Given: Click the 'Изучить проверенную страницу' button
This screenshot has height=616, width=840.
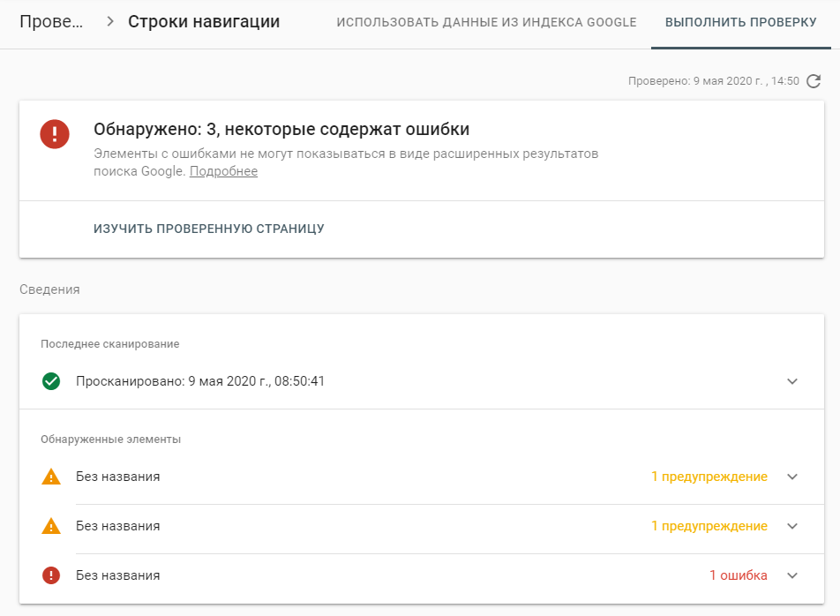Looking at the screenshot, I should coord(209,229).
